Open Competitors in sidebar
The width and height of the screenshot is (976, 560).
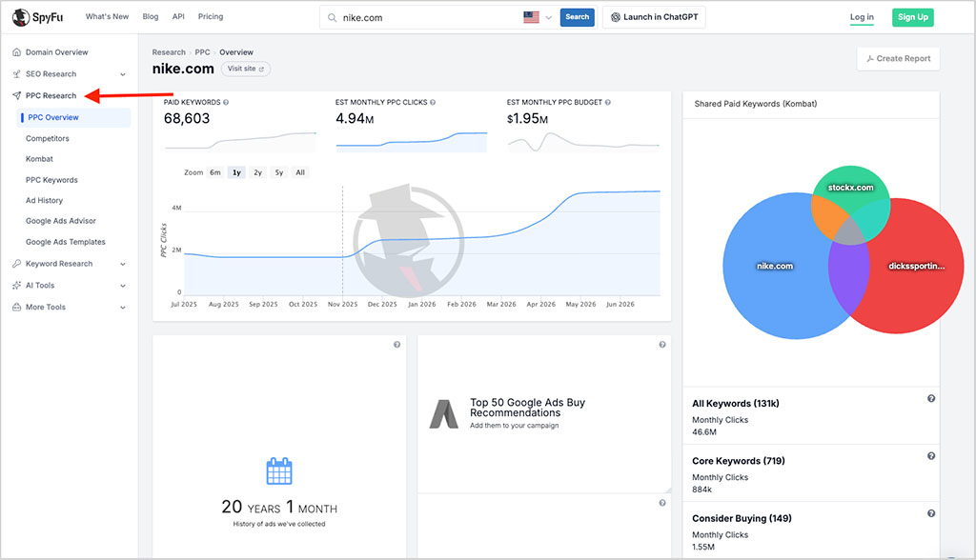point(48,139)
